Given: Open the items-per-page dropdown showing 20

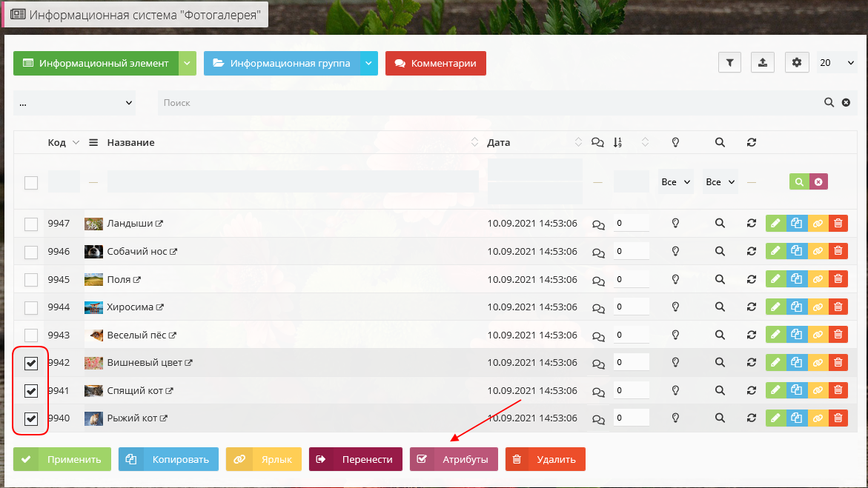Looking at the screenshot, I should coord(837,63).
